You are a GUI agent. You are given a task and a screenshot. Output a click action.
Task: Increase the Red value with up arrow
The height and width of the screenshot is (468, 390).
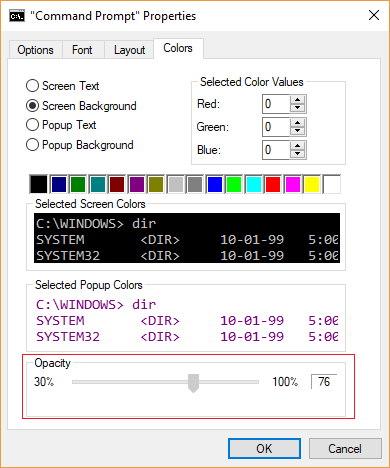(x=297, y=100)
